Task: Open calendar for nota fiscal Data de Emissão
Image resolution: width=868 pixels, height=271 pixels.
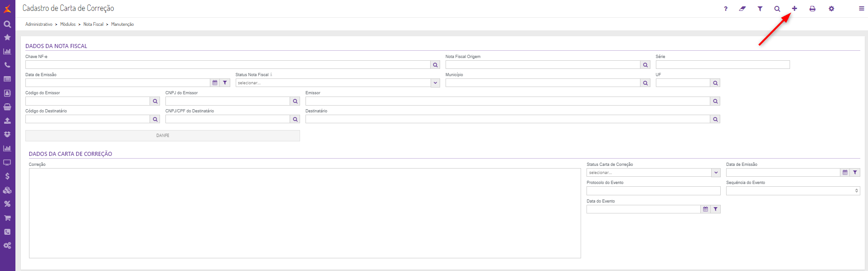Action: [x=215, y=83]
